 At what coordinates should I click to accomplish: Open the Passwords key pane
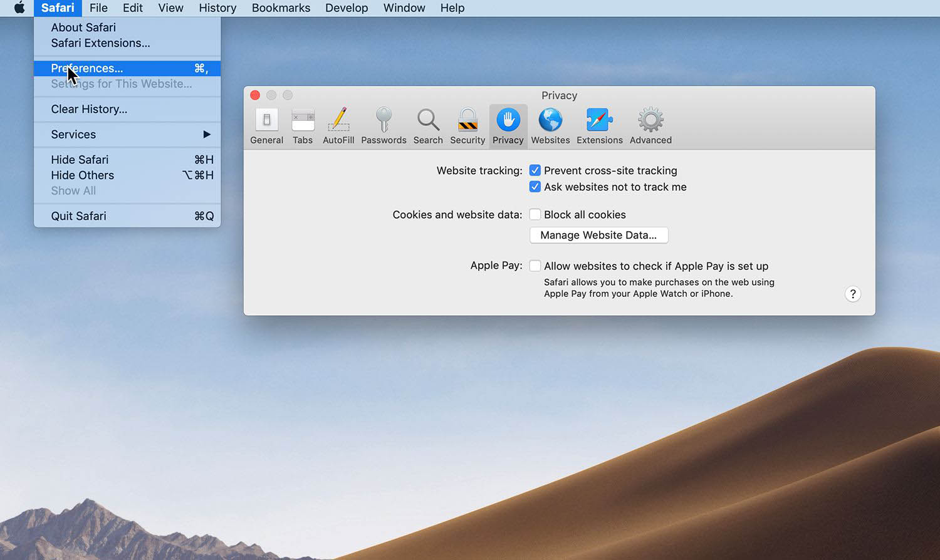coord(384,126)
